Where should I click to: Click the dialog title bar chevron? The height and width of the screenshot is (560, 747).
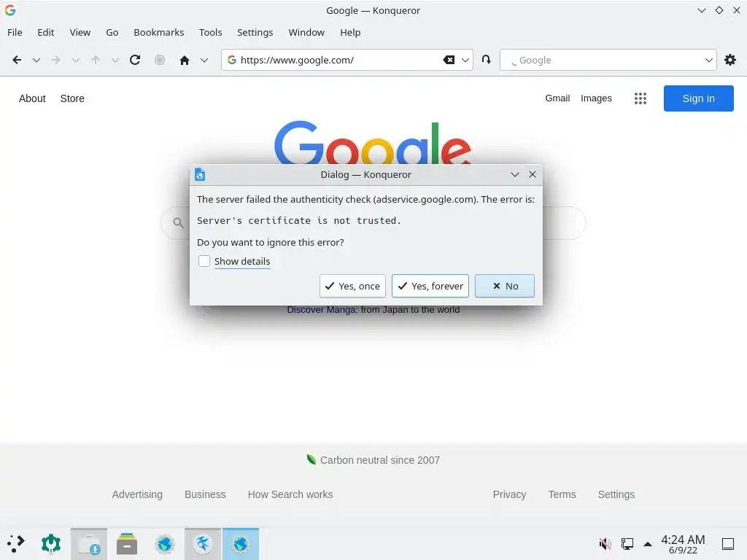514,175
